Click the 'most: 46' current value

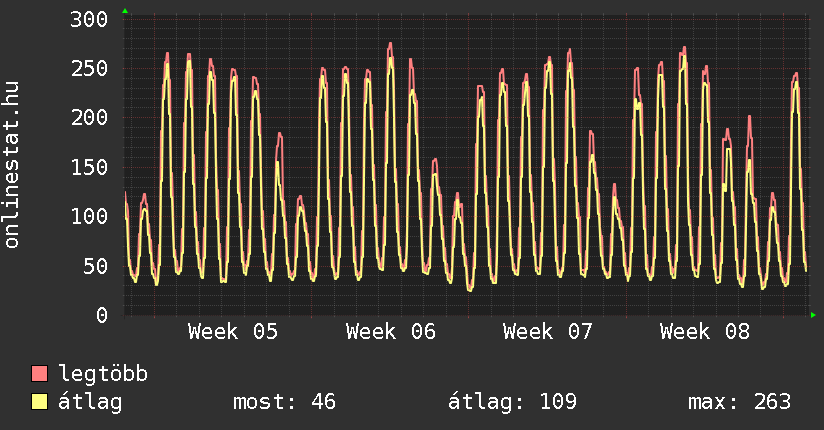pyautogui.click(x=284, y=402)
